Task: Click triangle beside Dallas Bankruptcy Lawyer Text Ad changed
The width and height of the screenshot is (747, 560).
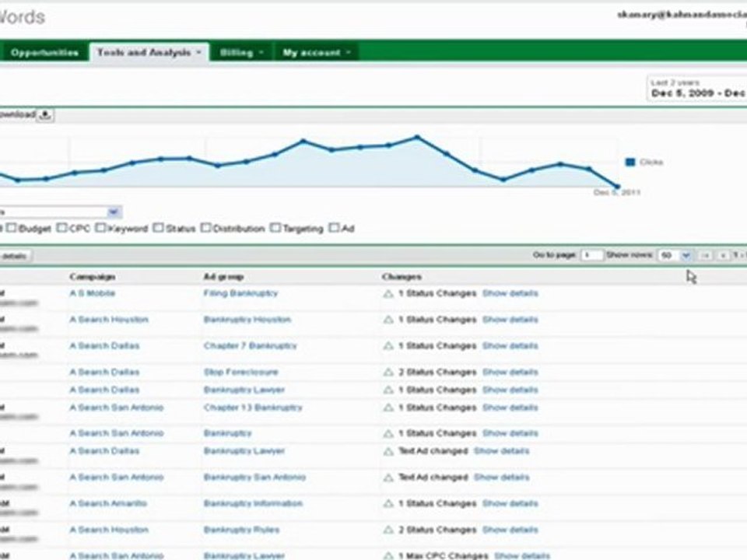Action: [x=388, y=451]
